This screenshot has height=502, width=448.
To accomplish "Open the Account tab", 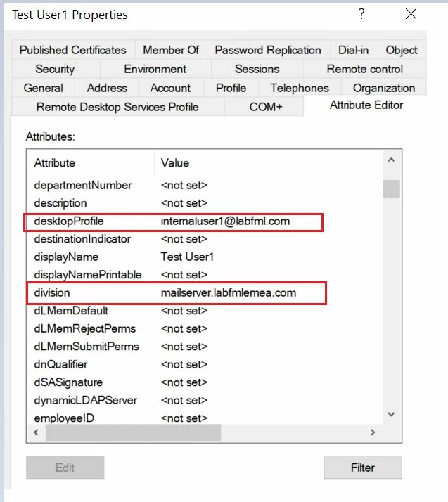I will point(170,88).
